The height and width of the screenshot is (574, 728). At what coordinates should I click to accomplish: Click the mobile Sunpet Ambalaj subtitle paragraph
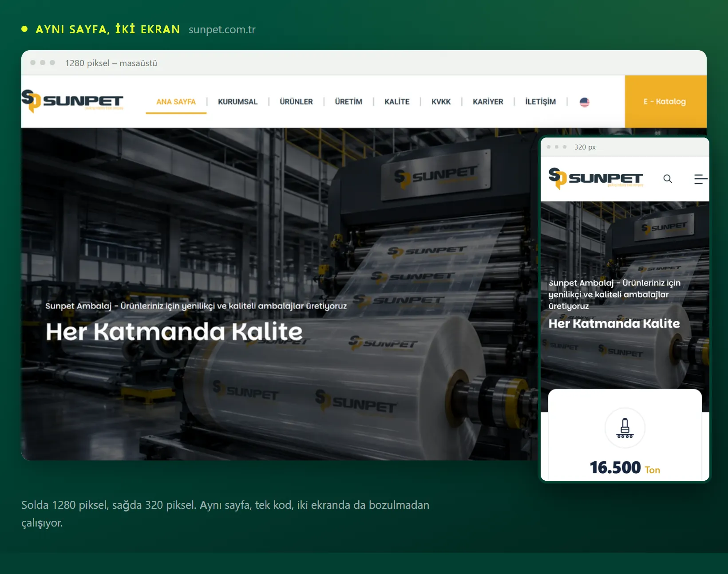[614, 294]
